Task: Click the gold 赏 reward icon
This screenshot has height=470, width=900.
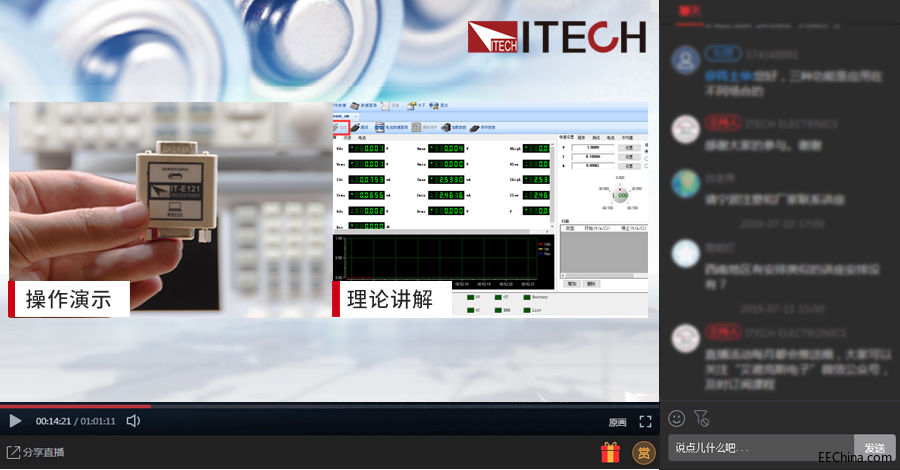Action: (x=643, y=453)
